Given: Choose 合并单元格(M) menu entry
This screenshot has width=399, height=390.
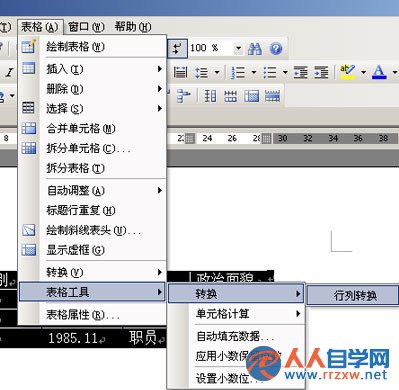Looking at the screenshot, I should coord(92,129).
